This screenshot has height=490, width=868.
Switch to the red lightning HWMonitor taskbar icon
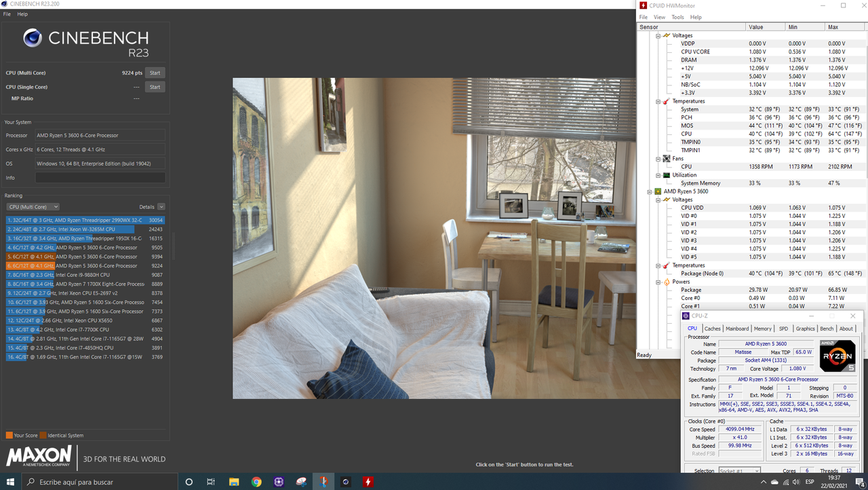click(368, 482)
